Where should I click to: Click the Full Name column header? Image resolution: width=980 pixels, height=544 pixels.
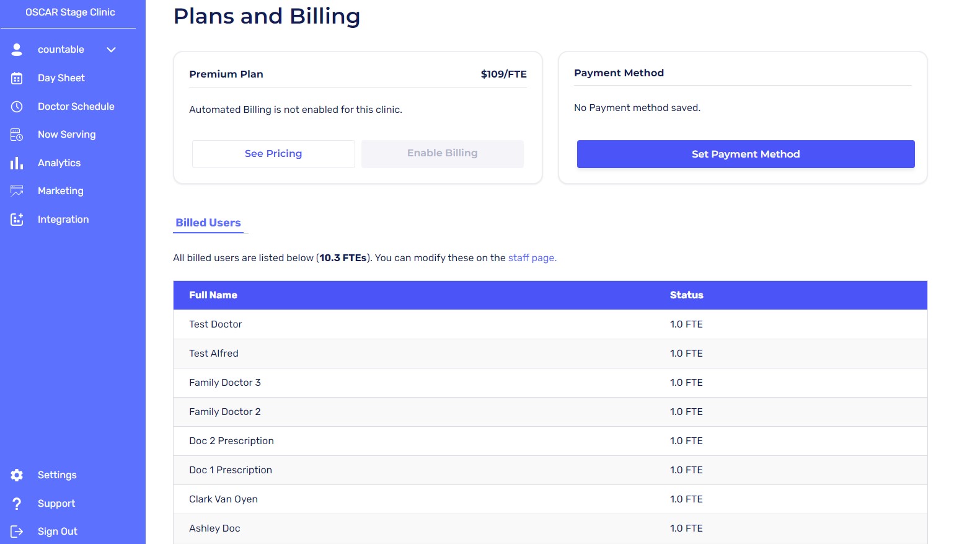[213, 295]
